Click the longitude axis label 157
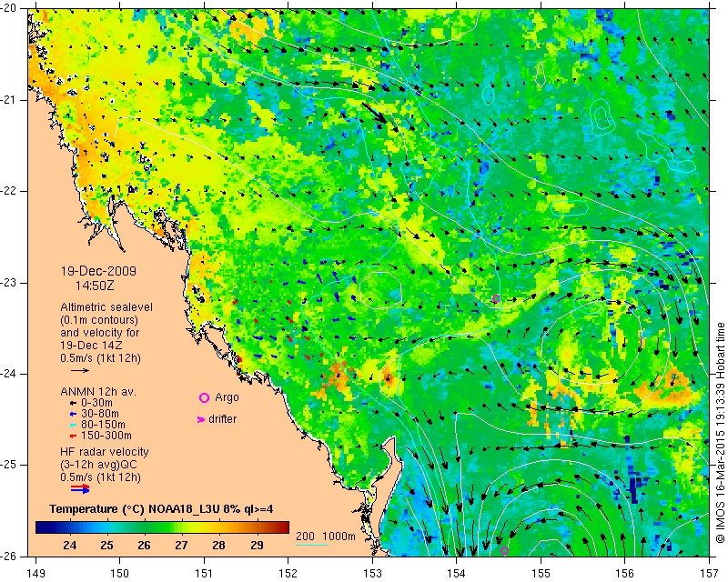Image resolution: width=728 pixels, height=582 pixels. [710, 574]
